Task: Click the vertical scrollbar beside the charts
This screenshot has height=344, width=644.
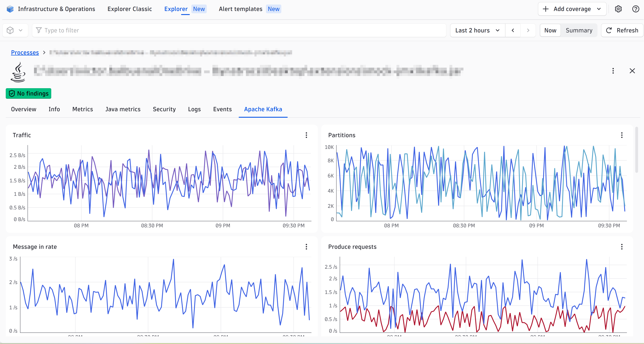Action: tap(637, 150)
